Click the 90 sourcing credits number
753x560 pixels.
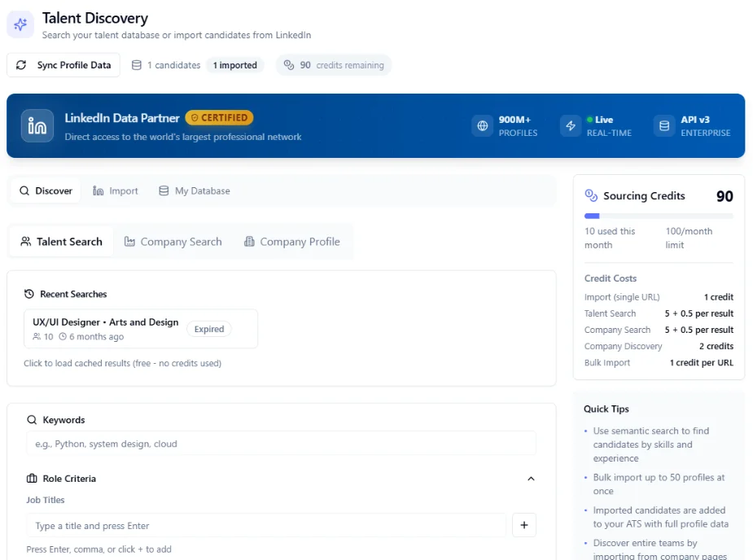coord(725,196)
